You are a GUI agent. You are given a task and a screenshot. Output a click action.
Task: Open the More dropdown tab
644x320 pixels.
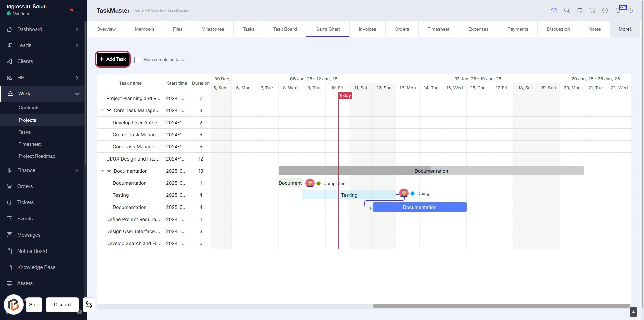coord(625,29)
